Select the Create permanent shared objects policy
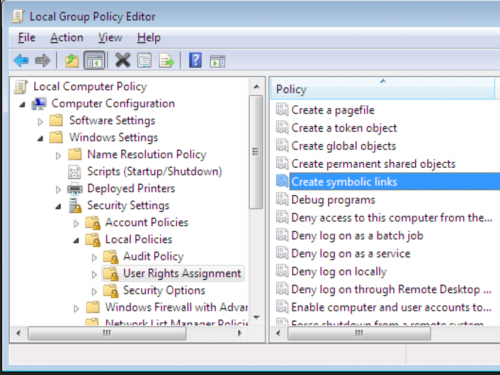 (373, 164)
